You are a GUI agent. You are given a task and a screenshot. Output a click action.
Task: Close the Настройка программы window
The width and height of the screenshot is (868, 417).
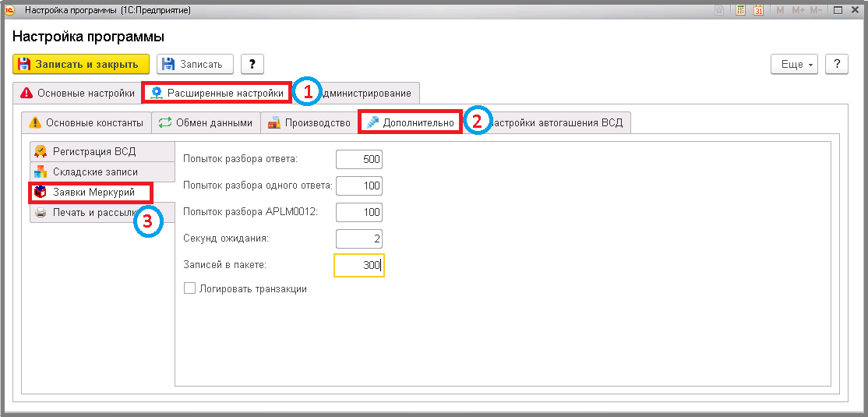point(854,10)
